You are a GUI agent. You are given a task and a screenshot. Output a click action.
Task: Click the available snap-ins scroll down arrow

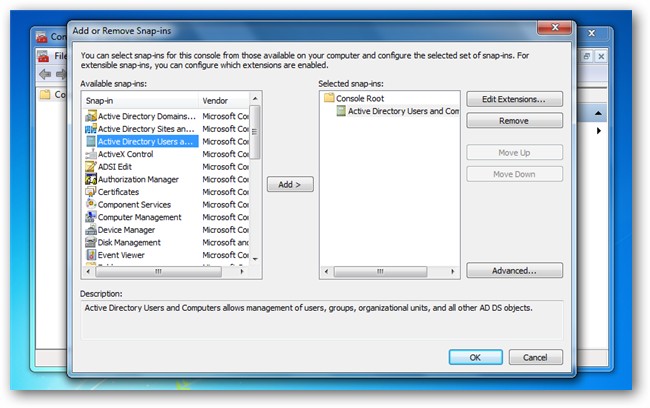pyautogui.click(x=255, y=260)
